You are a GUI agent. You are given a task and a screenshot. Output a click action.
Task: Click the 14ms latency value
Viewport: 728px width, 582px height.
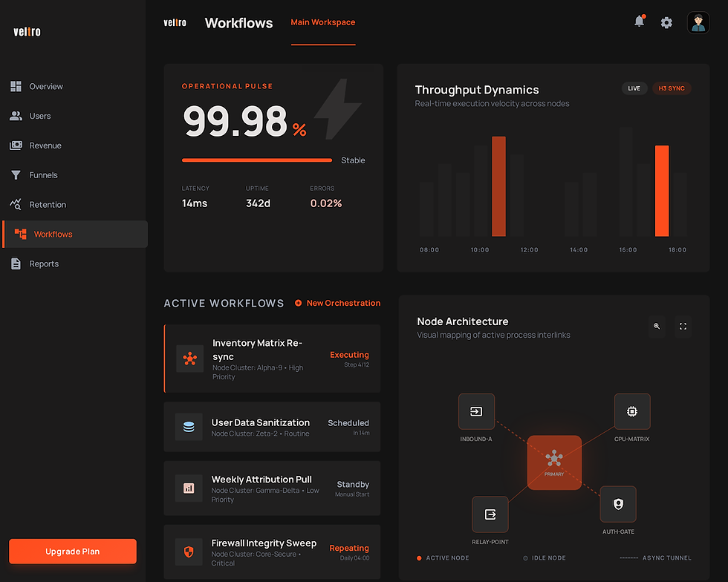(195, 203)
